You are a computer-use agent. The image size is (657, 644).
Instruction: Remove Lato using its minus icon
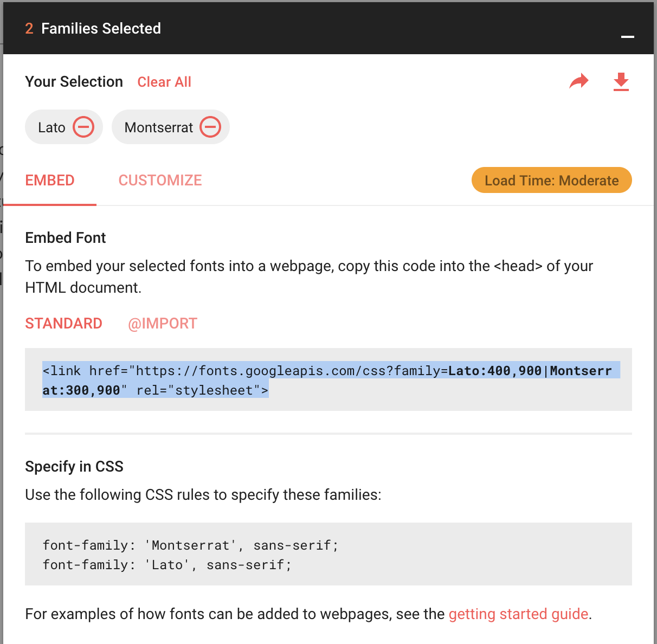coord(83,127)
